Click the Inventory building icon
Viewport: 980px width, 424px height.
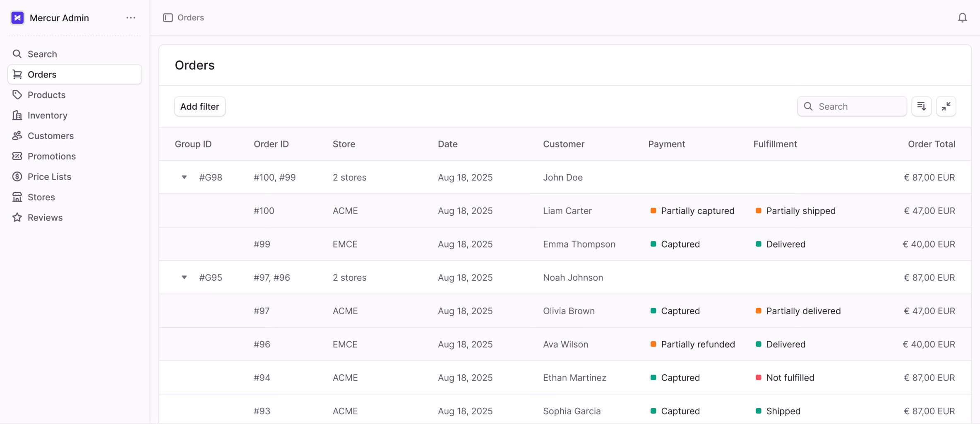coord(17,115)
